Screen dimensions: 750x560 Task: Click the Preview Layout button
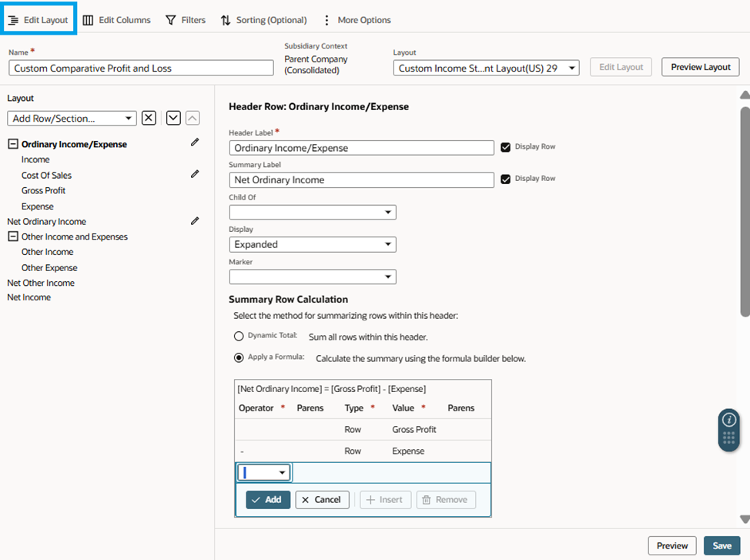[700, 67]
